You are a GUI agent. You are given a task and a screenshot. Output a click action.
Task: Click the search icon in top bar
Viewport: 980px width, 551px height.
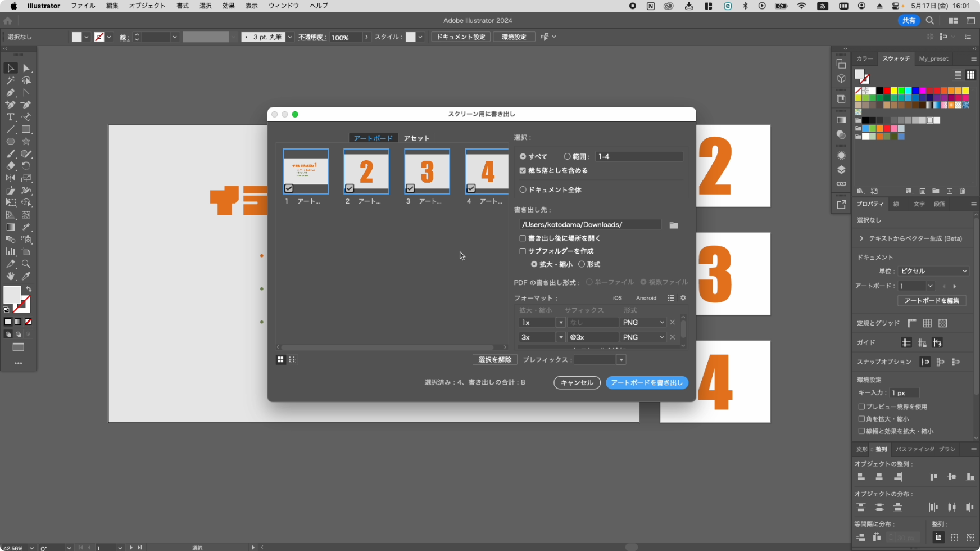[x=930, y=21]
